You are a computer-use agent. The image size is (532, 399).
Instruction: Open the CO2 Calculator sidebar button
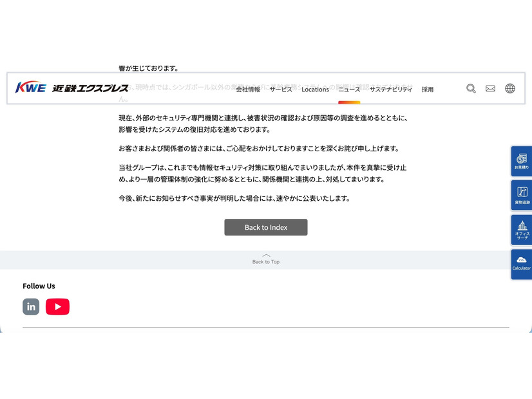pyautogui.click(x=522, y=264)
